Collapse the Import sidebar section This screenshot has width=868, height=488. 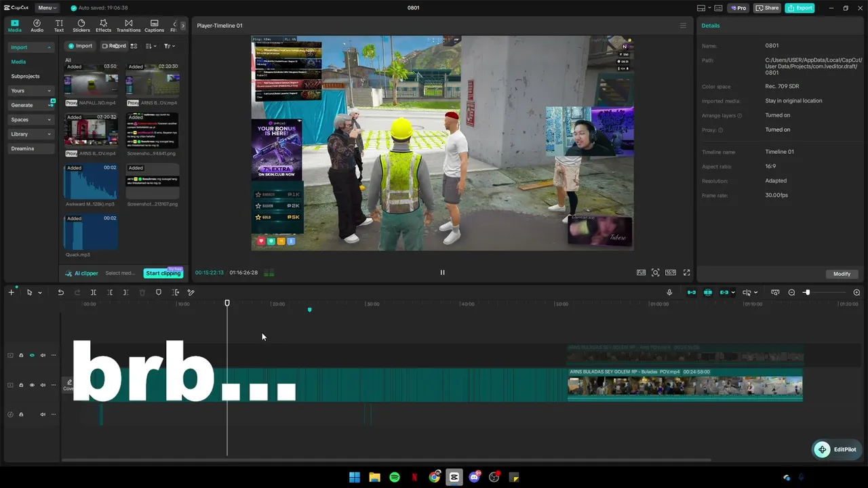click(32, 47)
